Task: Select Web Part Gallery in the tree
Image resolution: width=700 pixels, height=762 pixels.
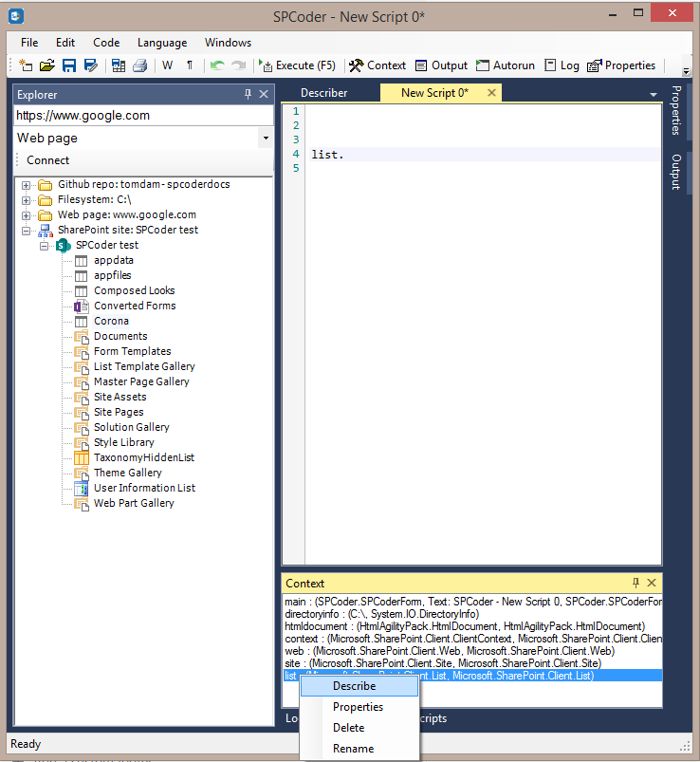Action: 134,503
